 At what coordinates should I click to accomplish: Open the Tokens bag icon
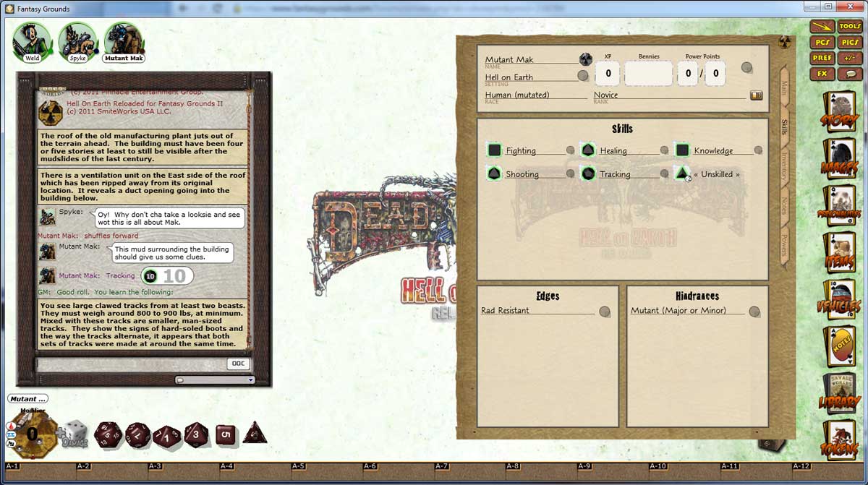click(x=841, y=441)
